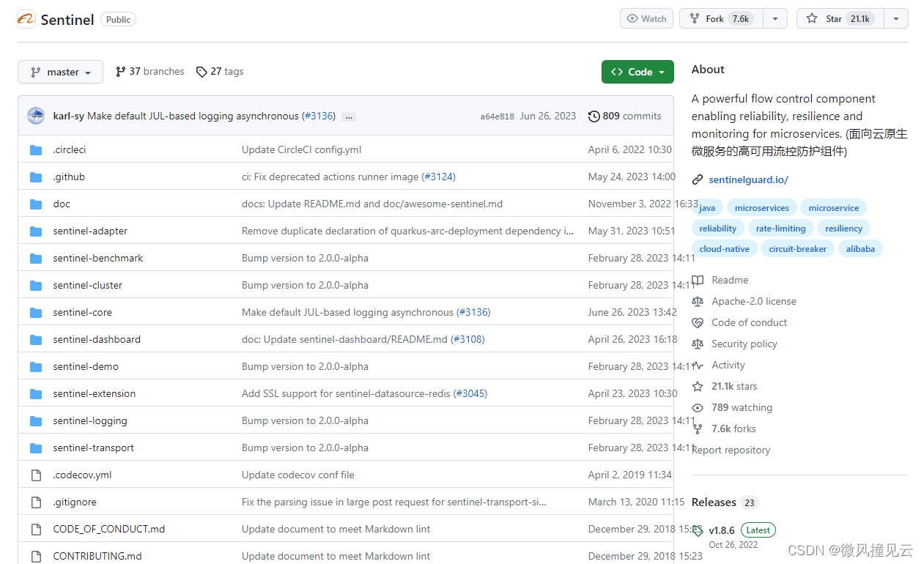
Task: Select the microservices topic tag
Action: (762, 208)
